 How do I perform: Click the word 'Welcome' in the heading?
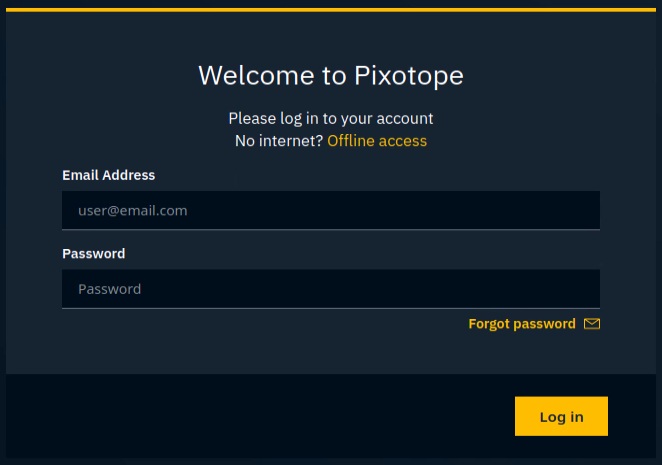[x=246, y=76]
